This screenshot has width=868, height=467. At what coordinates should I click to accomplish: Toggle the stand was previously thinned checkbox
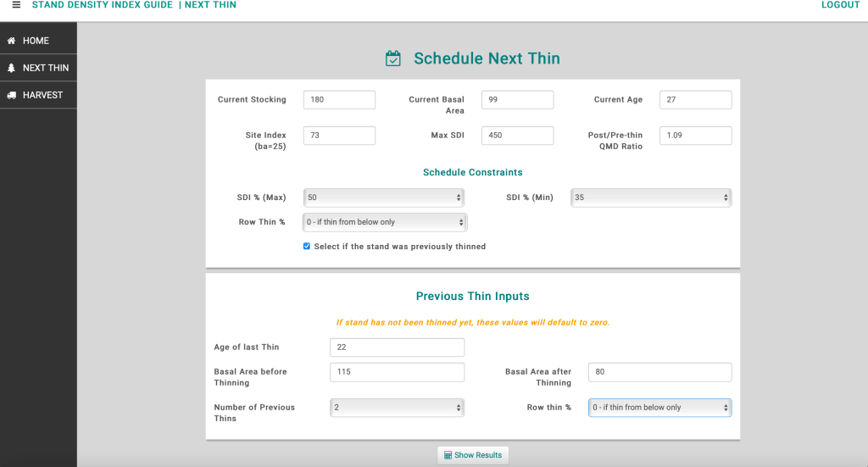(307, 247)
